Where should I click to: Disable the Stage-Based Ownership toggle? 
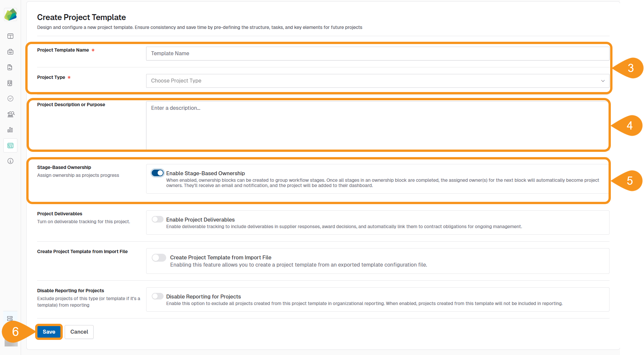158,173
